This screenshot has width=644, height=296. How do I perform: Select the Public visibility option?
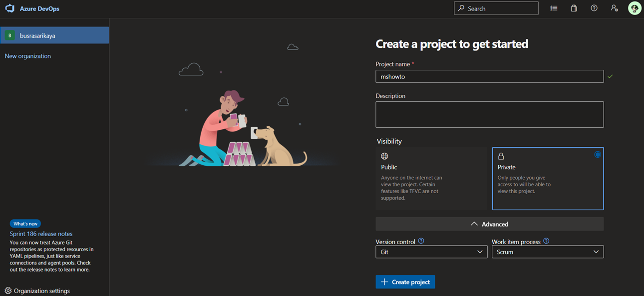coord(431,178)
